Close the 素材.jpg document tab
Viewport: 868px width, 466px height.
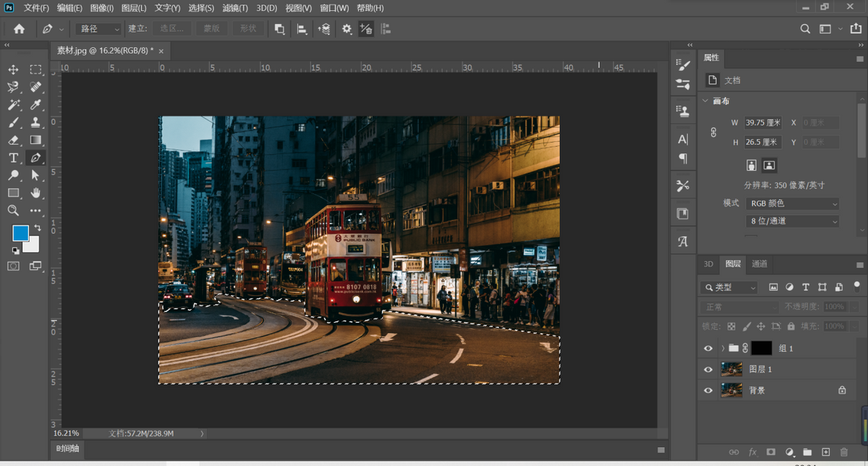(x=161, y=51)
